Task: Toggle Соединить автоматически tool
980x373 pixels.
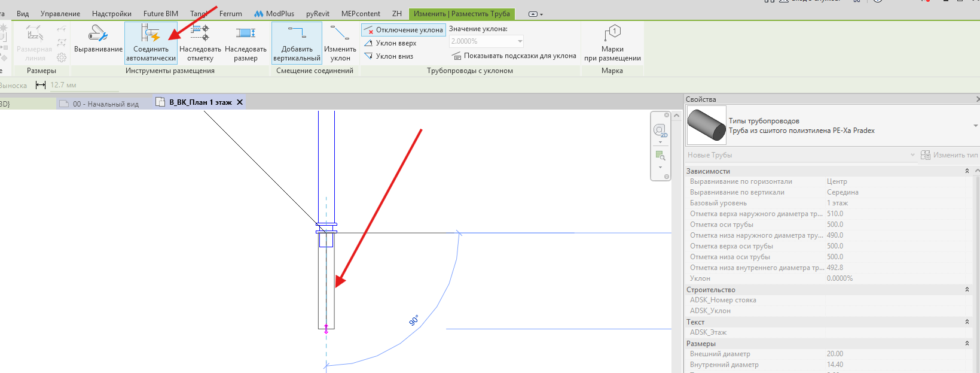Action: pyautogui.click(x=151, y=43)
